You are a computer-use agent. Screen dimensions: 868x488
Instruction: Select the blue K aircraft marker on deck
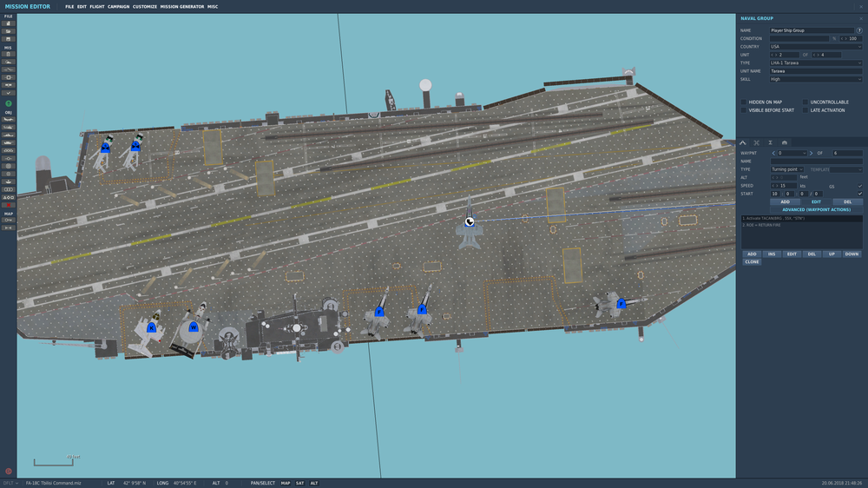[151, 328]
